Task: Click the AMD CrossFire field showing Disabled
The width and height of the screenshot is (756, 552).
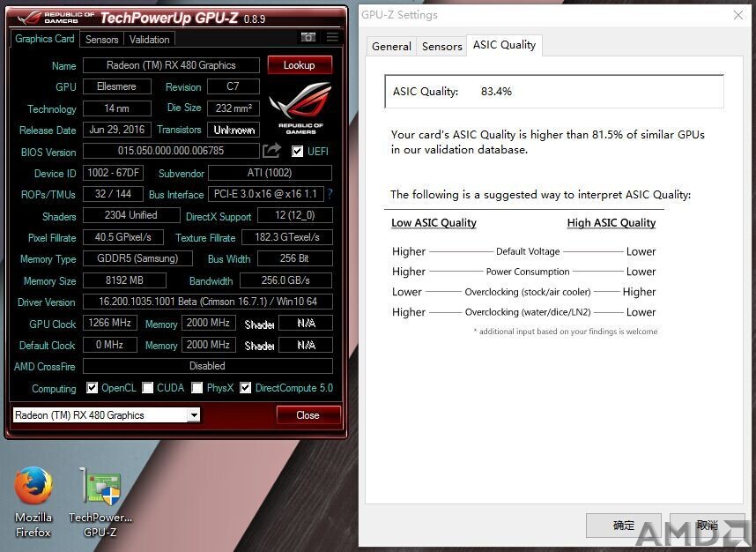Action: point(208,366)
